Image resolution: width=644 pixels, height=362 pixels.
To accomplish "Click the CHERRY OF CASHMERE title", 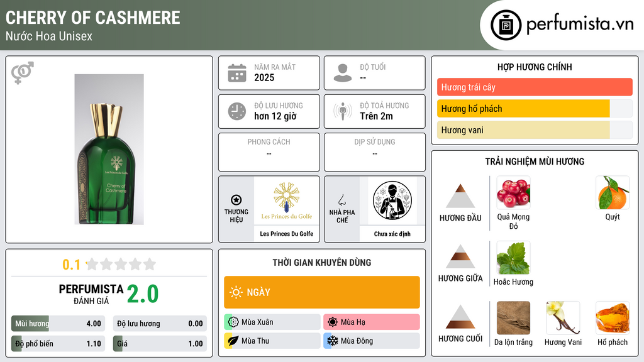I will click(x=93, y=18).
